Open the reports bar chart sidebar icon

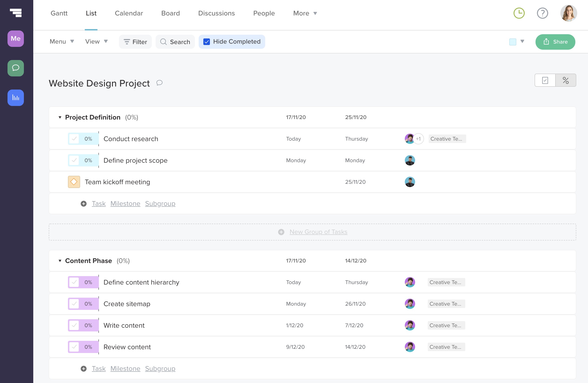click(15, 98)
